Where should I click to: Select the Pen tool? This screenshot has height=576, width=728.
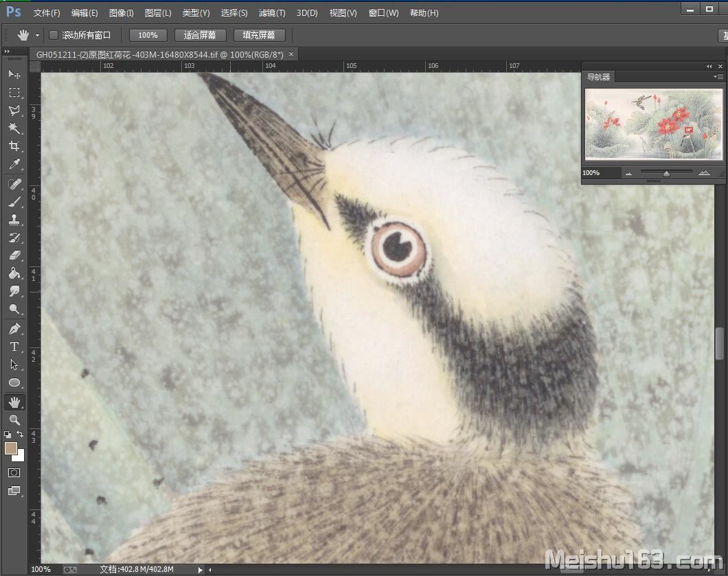tap(14, 329)
